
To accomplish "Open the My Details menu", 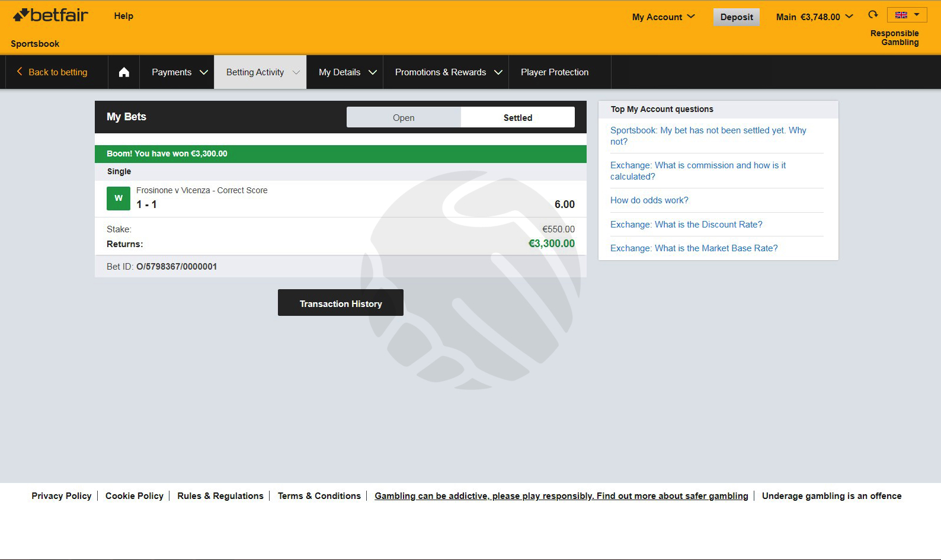I will point(345,72).
